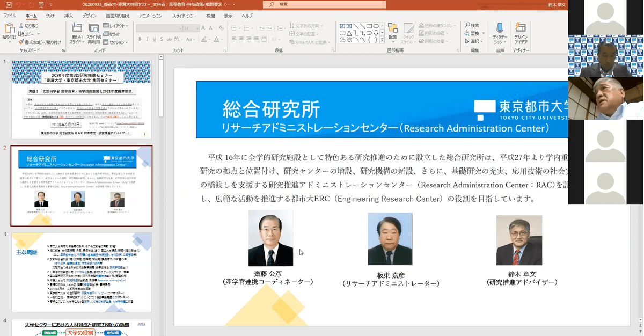
Task: Switch to the Insert (挿入) tab
Action: 68,16
